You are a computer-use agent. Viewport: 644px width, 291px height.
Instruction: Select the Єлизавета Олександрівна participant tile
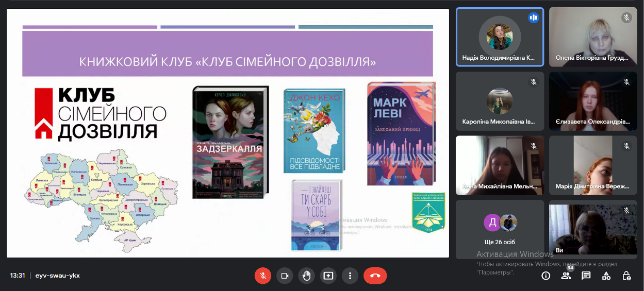click(x=593, y=101)
